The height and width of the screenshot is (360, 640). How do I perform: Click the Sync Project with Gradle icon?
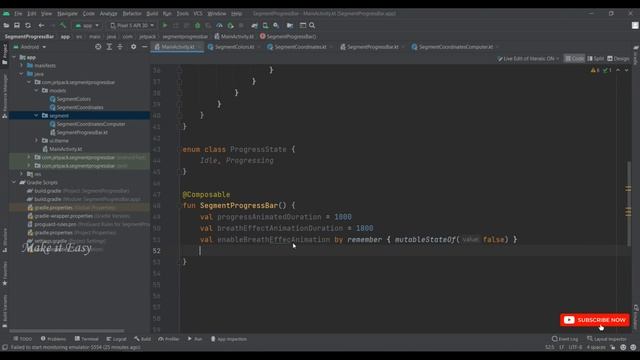(x=254, y=25)
